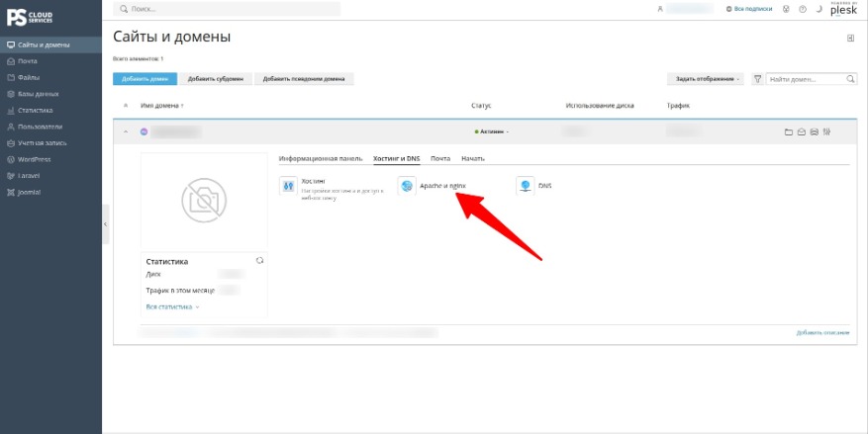Toggle dark mode with moon icon

coord(819,10)
